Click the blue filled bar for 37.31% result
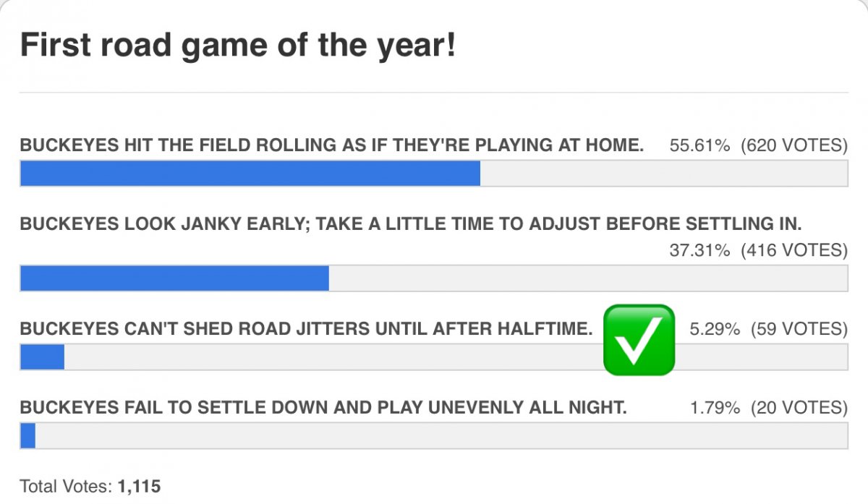 tap(174, 278)
